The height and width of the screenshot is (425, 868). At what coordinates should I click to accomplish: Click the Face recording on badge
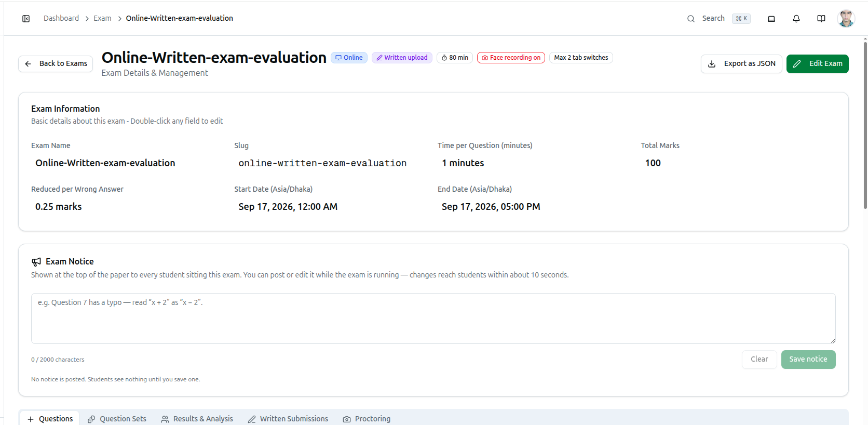coord(511,58)
